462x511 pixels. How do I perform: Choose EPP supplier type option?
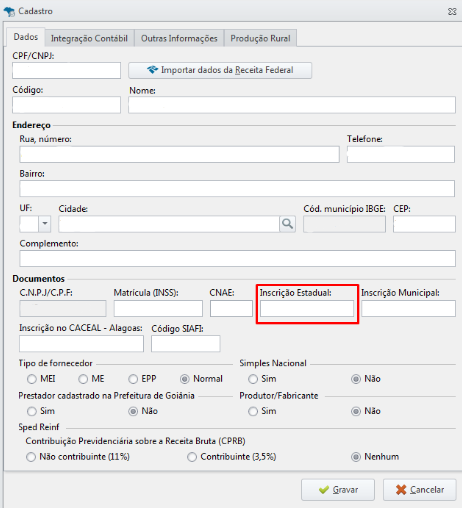click(x=133, y=379)
